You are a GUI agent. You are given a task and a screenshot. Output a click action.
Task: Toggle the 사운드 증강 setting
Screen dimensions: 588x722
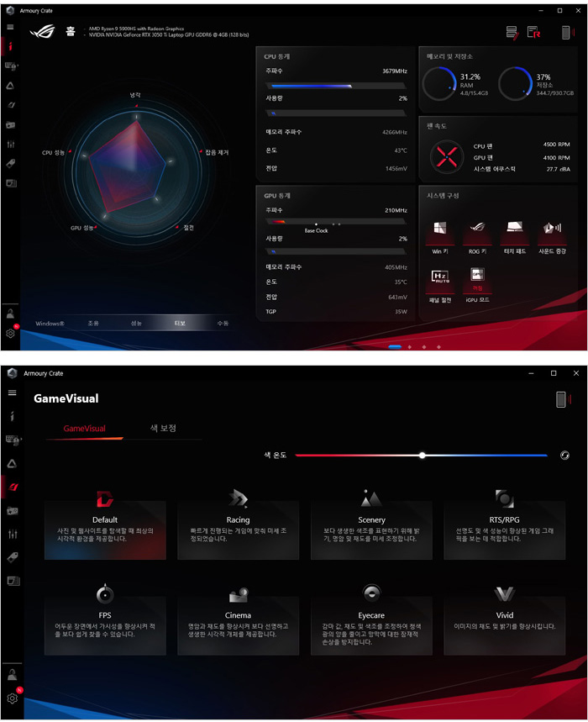(552, 238)
